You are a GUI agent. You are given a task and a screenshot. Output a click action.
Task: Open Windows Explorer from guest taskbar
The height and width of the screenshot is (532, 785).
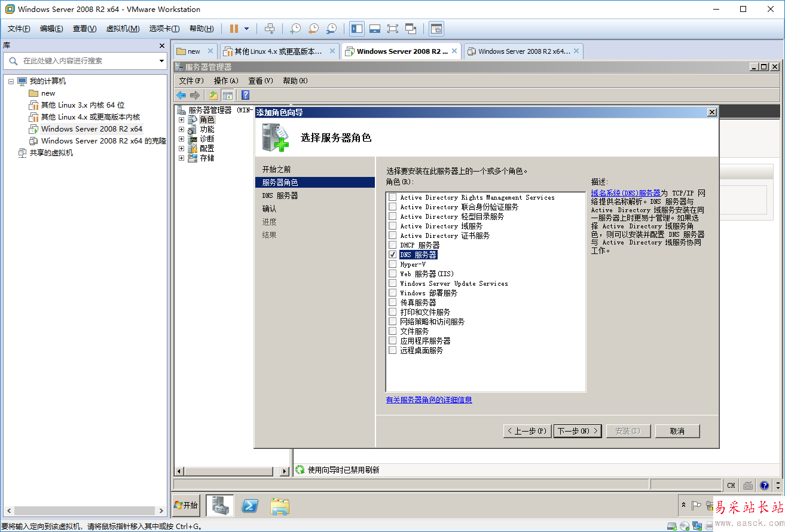[x=279, y=506]
